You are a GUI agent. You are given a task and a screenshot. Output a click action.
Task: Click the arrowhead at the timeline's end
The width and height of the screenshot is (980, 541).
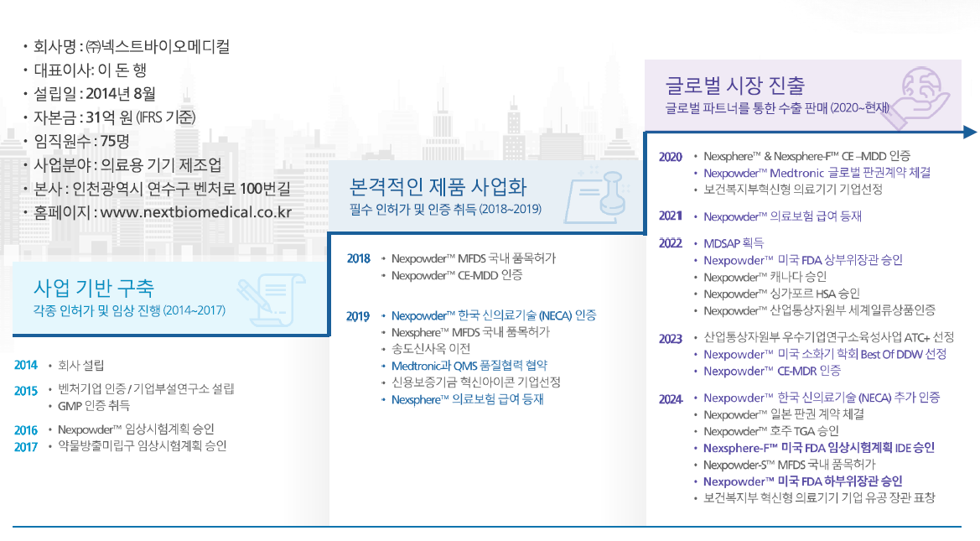click(x=970, y=132)
